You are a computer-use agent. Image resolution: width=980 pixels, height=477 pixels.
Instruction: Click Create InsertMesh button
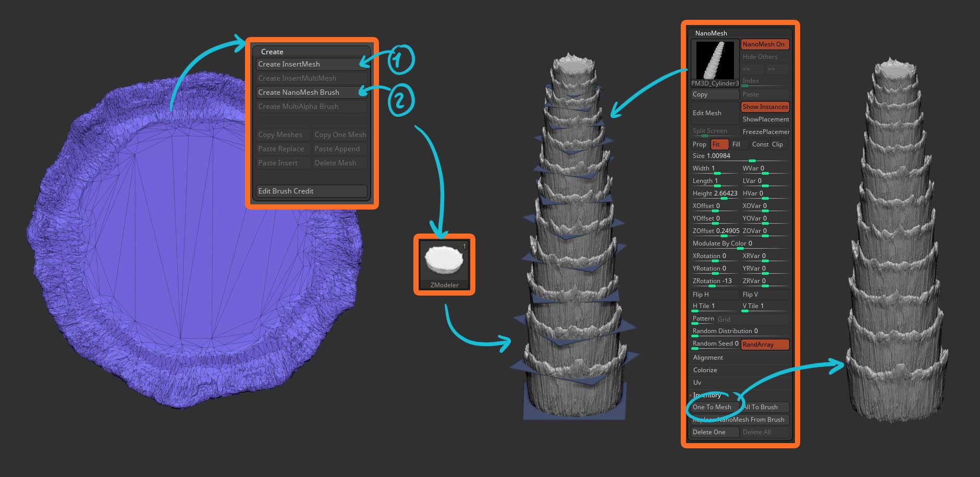[312, 64]
